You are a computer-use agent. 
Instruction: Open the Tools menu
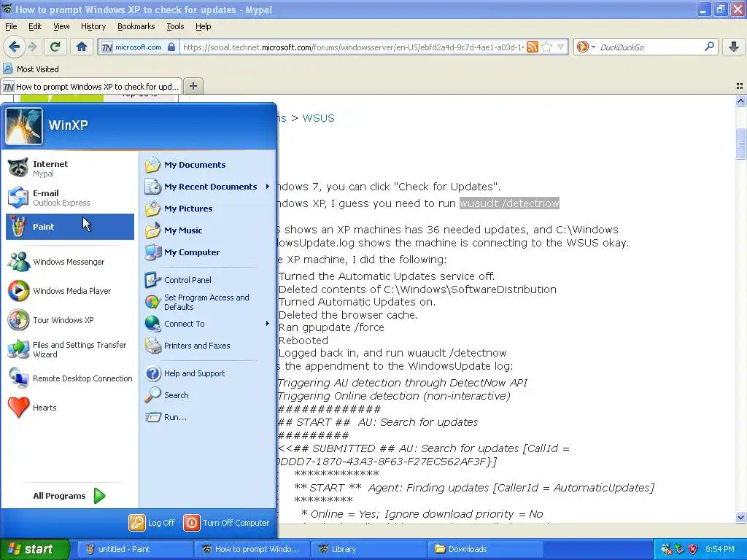coord(175,26)
